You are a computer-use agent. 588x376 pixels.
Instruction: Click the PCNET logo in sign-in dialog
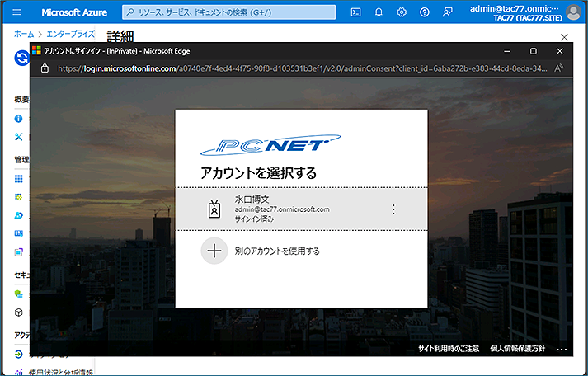270,144
